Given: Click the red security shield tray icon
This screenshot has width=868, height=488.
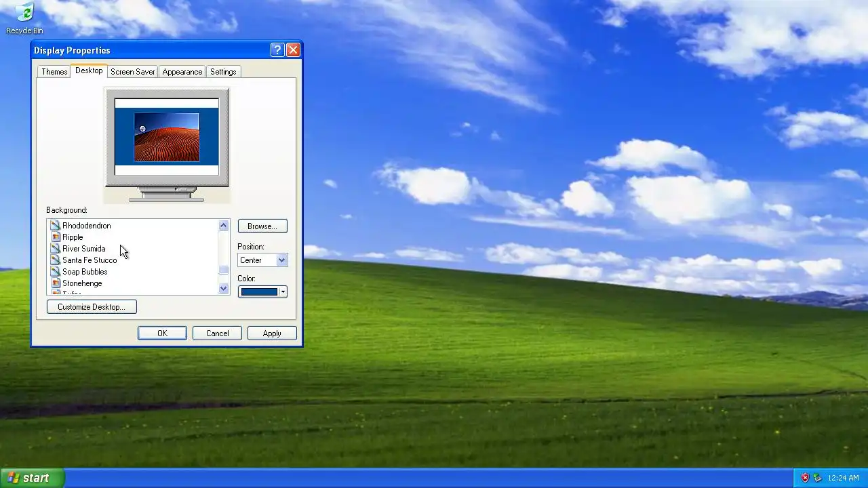Looking at the screenshot, I should [805, 478].
